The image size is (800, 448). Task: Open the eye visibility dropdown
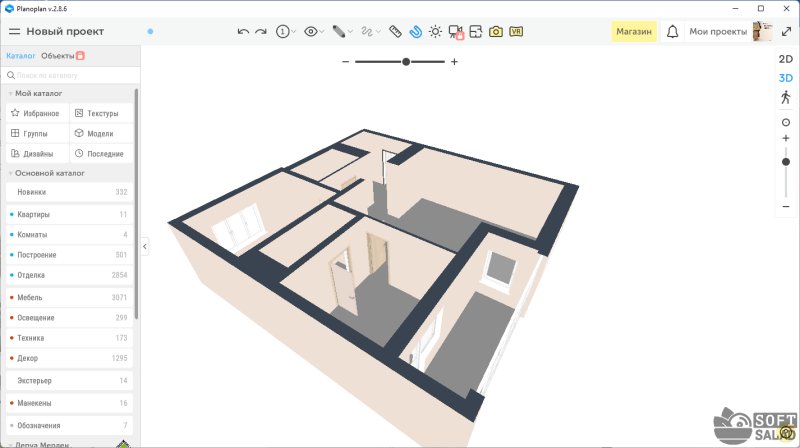[313, 32]
